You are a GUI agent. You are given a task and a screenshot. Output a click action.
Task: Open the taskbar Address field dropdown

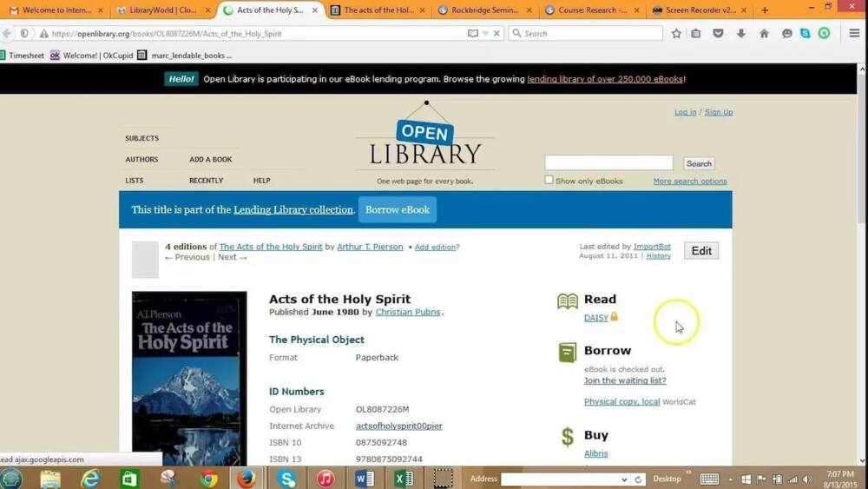click(x=624, y=479)
